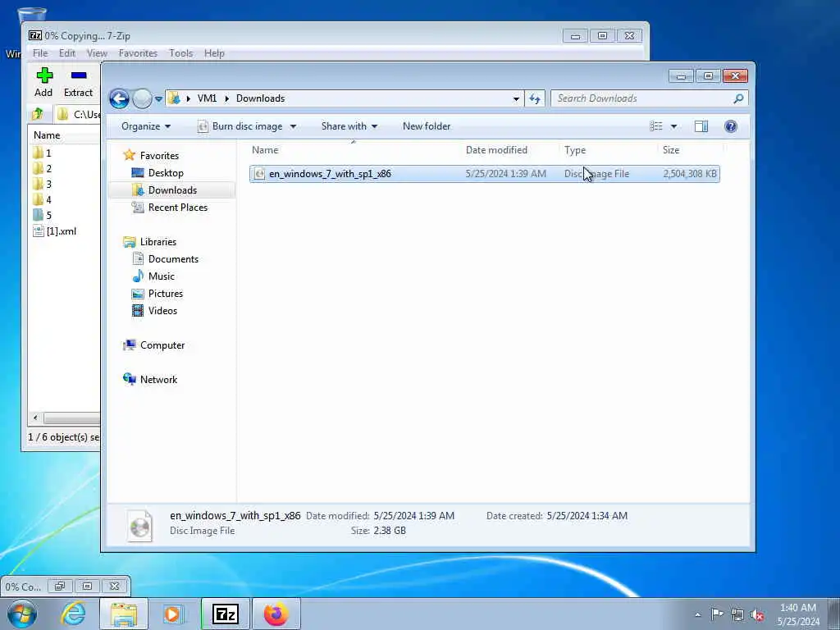Click Burn disc image button
Viewport: 840px width, 630px height.
coord(240,126)
